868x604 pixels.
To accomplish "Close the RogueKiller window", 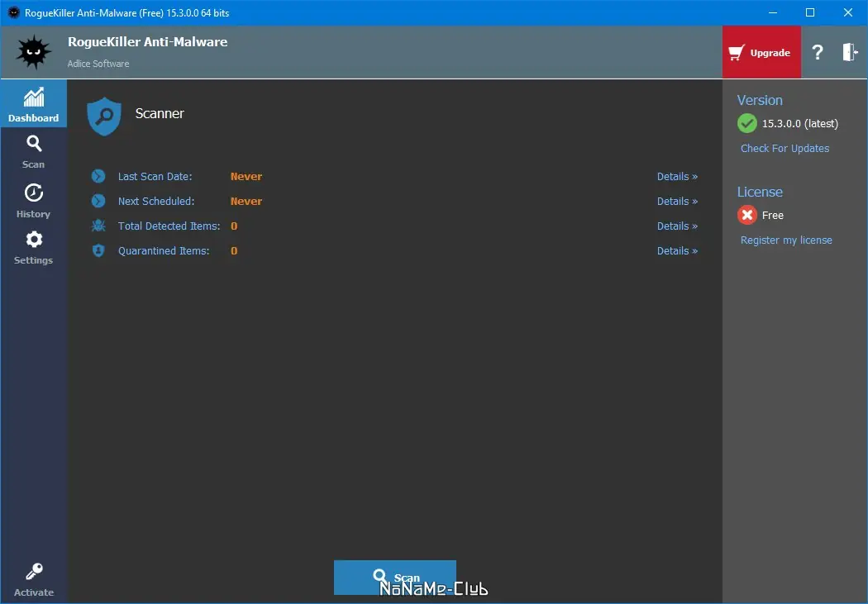I will (x=847, y=12).
